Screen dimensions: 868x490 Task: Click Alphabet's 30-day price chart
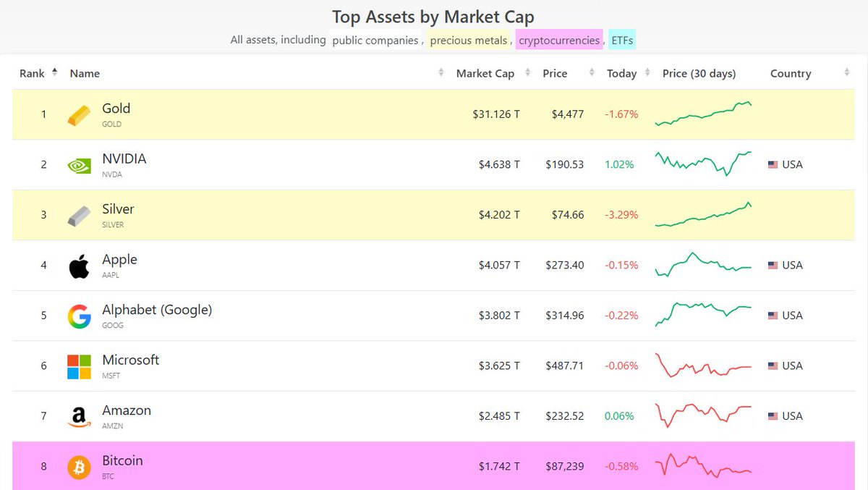point(704,315)
